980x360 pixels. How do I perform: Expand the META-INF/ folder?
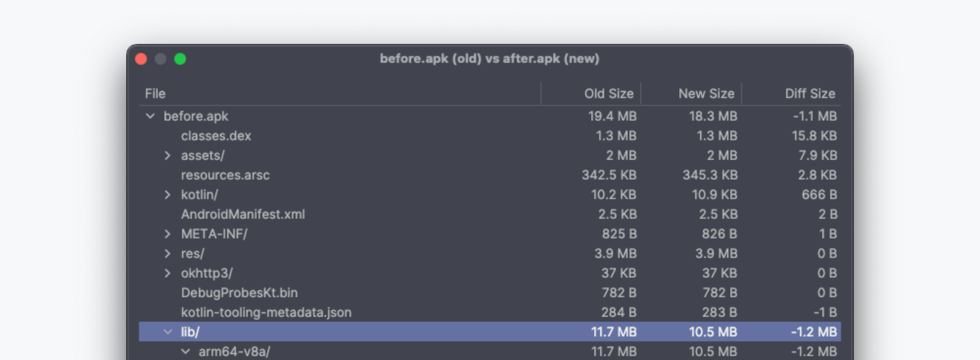pyautogui.click(x=168, y=234)
